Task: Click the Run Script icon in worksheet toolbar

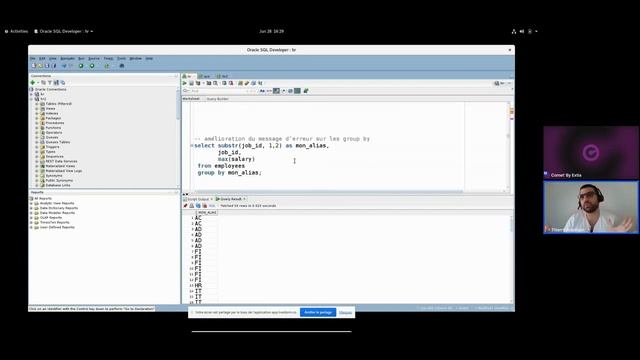Action: (191, 83)
